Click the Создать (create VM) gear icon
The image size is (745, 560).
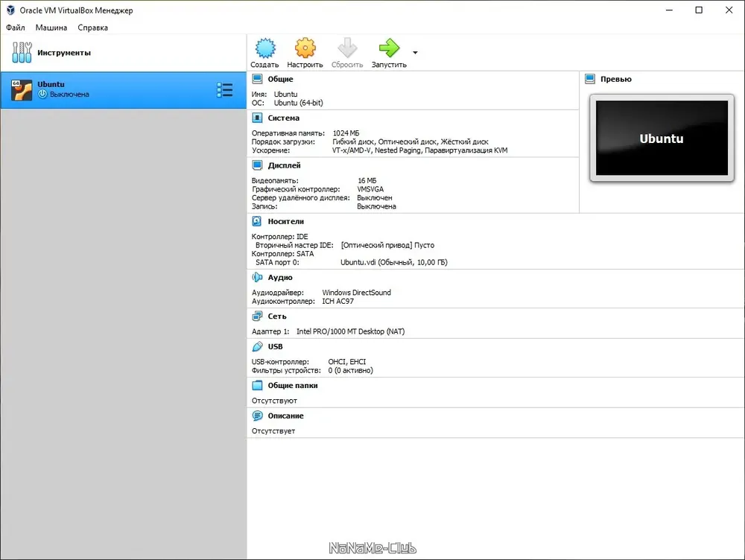[264, 48]
